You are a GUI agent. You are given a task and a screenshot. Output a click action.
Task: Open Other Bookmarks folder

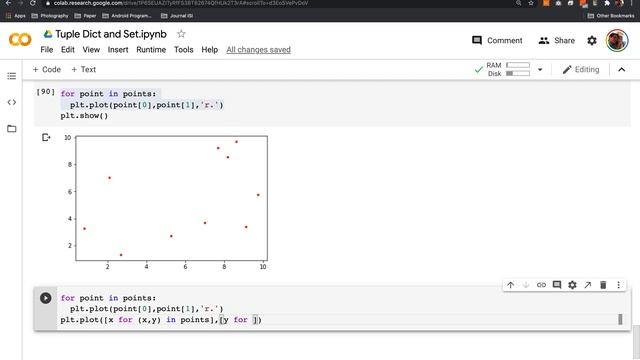pos(611,16)
